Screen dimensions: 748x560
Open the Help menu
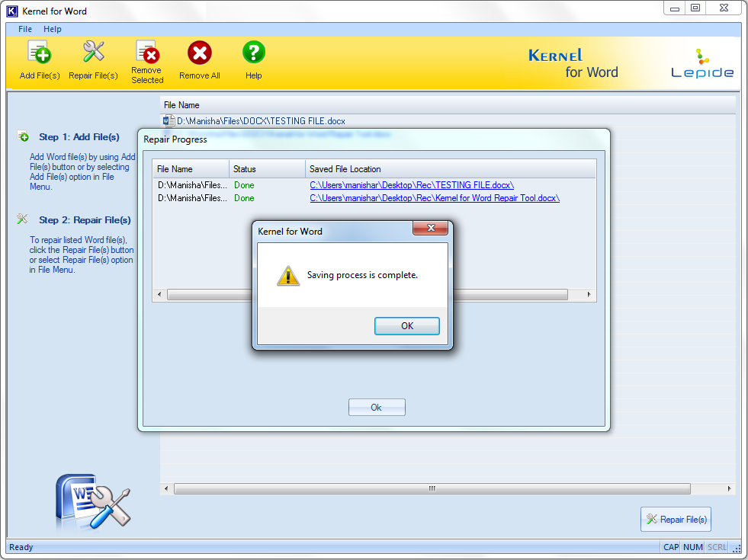coord(53,29)
